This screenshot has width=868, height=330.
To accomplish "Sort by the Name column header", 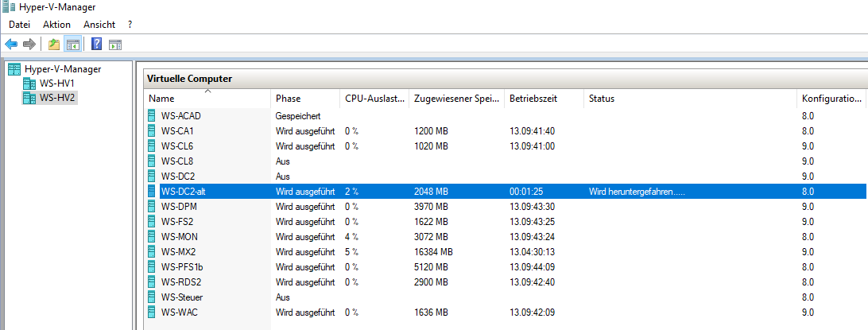I will tap(207, 98).
